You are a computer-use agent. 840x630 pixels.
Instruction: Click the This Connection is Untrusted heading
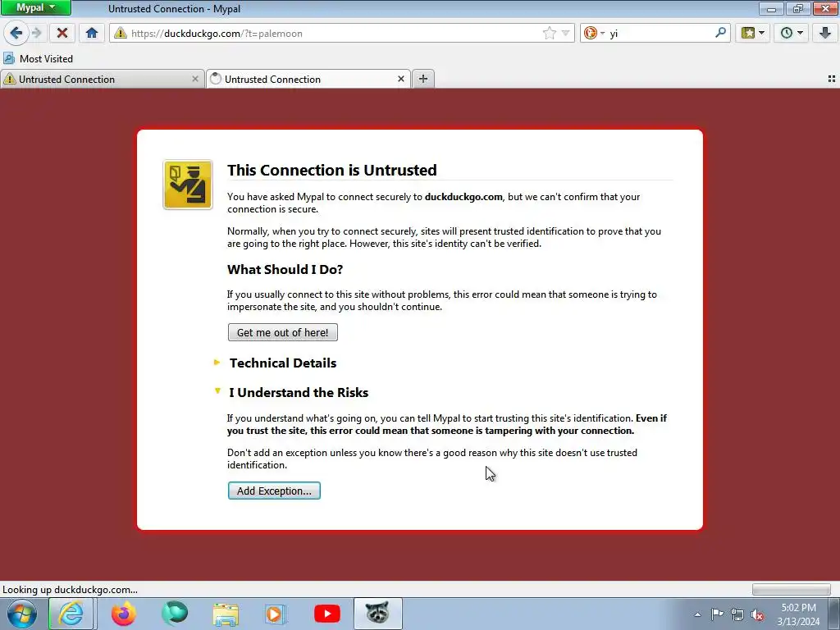[x=331, y=170]
